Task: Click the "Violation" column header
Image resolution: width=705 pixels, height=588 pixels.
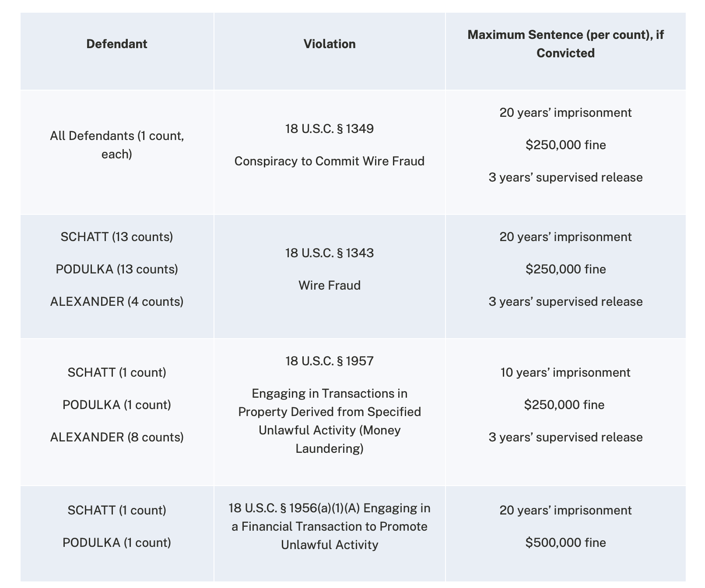Action: click(x=330, y=44)
